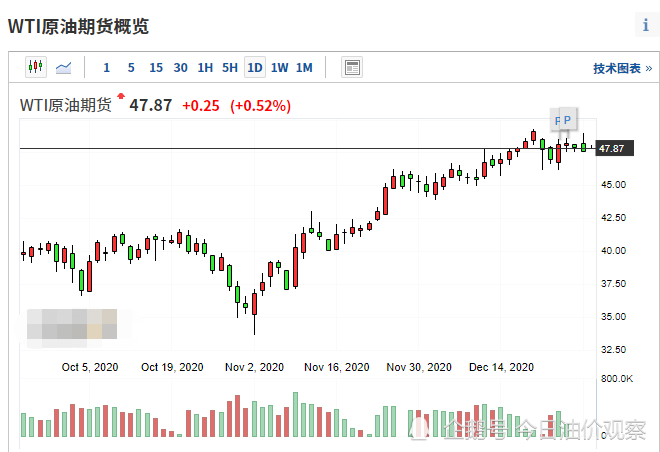The height and width of the screenshot is (452, 660).
Task: Click the 45.00 price axis label
Action: pos(613,185)
